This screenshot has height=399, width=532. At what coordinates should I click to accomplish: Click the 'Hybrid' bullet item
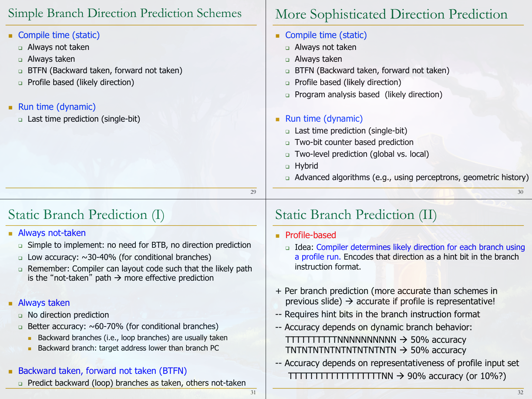click(306, 166)
